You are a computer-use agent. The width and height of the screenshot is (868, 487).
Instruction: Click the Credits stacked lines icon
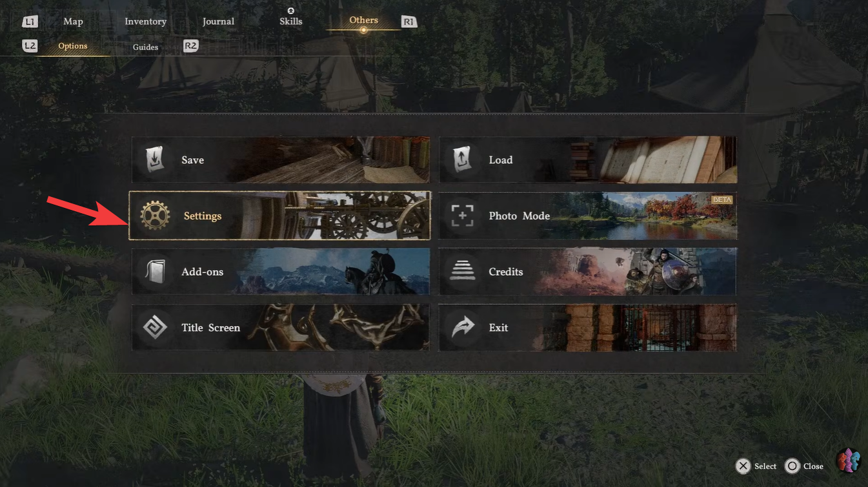[x=462, y=272]
